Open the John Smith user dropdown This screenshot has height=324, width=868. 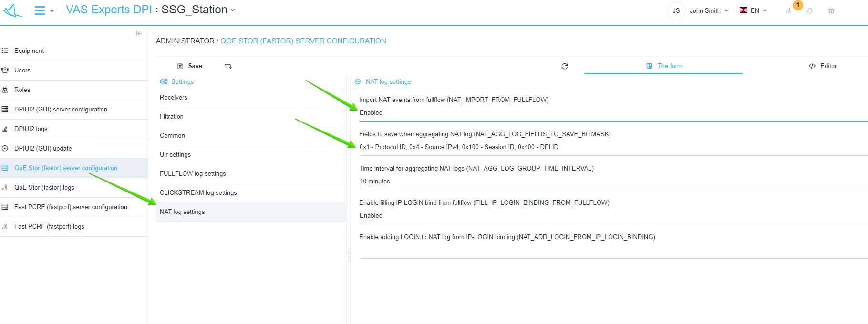[x=709, y=10]
